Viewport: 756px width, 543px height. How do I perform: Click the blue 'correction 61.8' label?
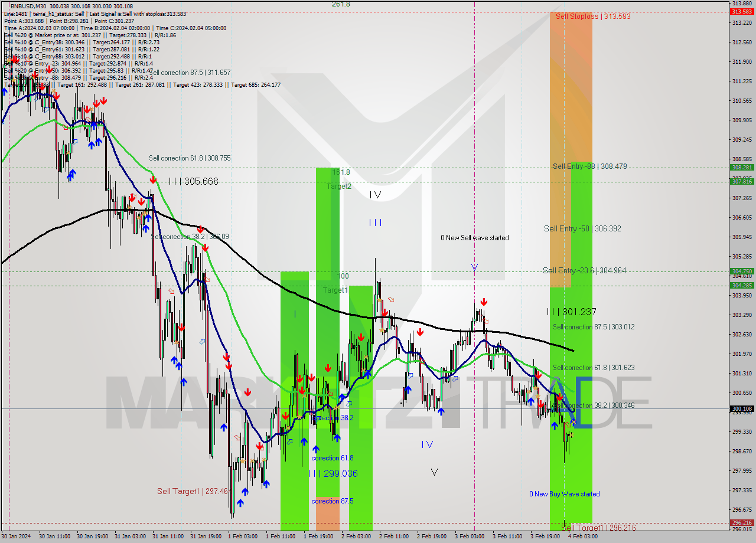(x=333, y=458)
